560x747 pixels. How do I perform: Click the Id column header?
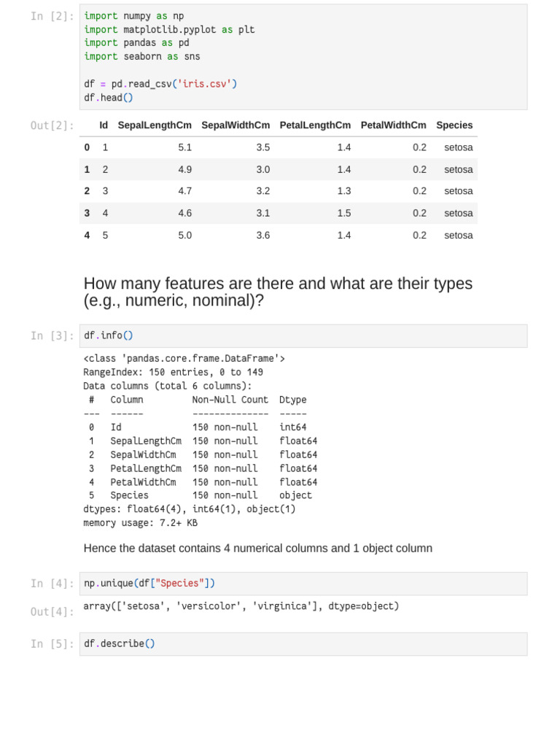(x=104, y=125)
